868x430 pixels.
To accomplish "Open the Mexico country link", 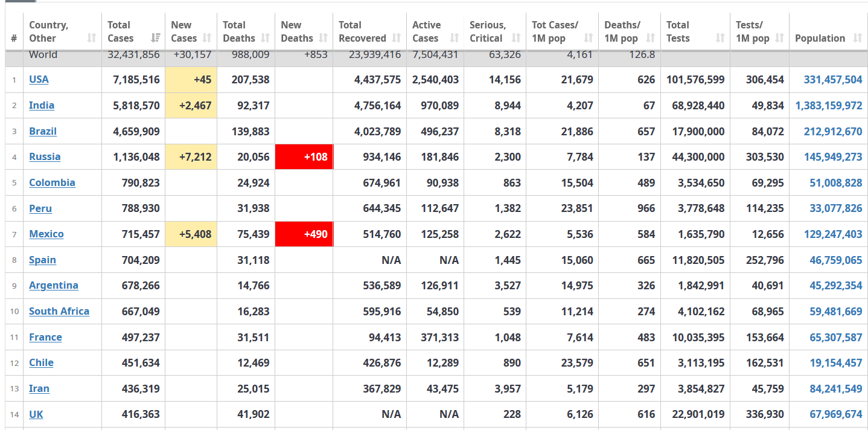I will pyautogui.click(x=46, y=234).
